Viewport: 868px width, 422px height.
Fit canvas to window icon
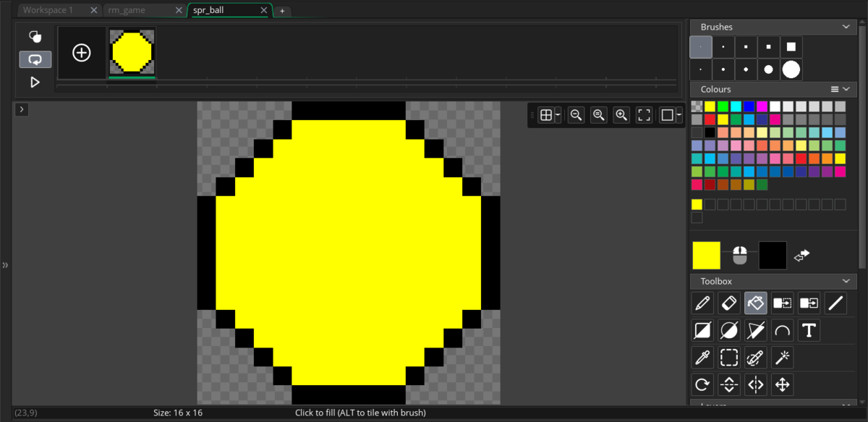pyautogui.click(x=644, y=115)
